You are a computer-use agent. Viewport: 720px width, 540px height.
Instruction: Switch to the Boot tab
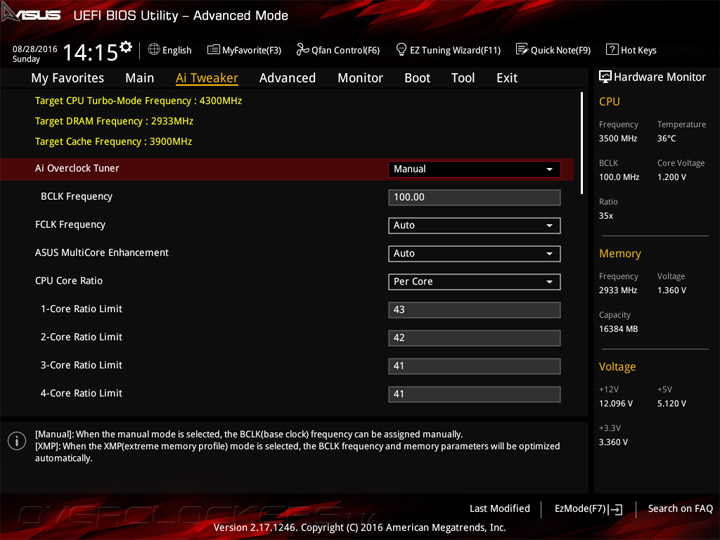[417, 78]
